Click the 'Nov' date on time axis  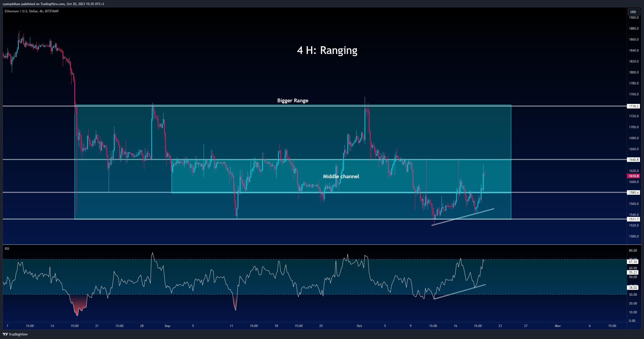[x=558, y=326]
